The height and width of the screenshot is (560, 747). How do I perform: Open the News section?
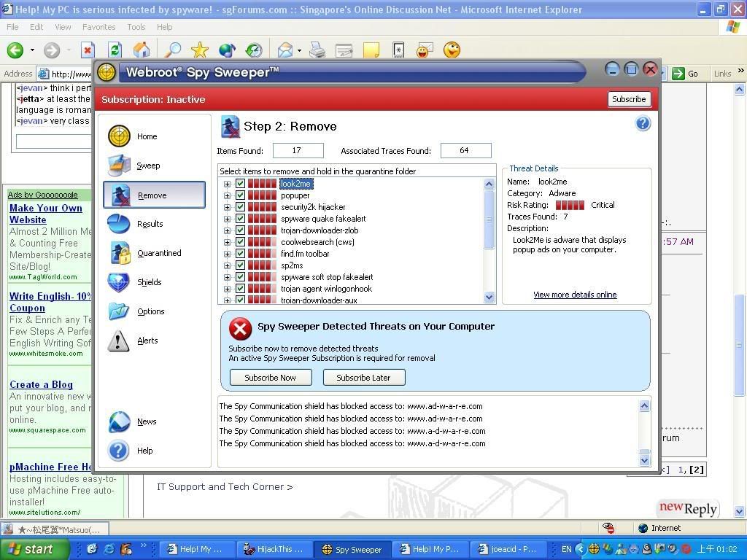point(146,421)
